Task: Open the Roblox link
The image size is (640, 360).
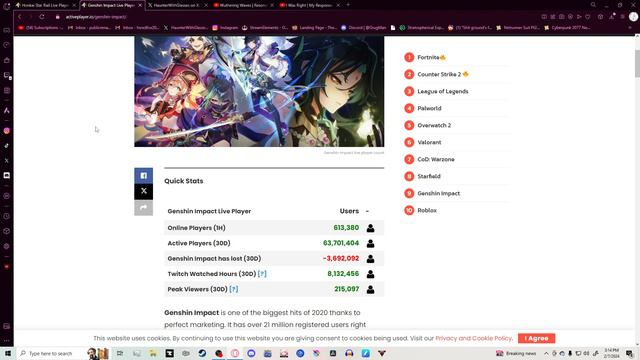Action: point(427,210)
